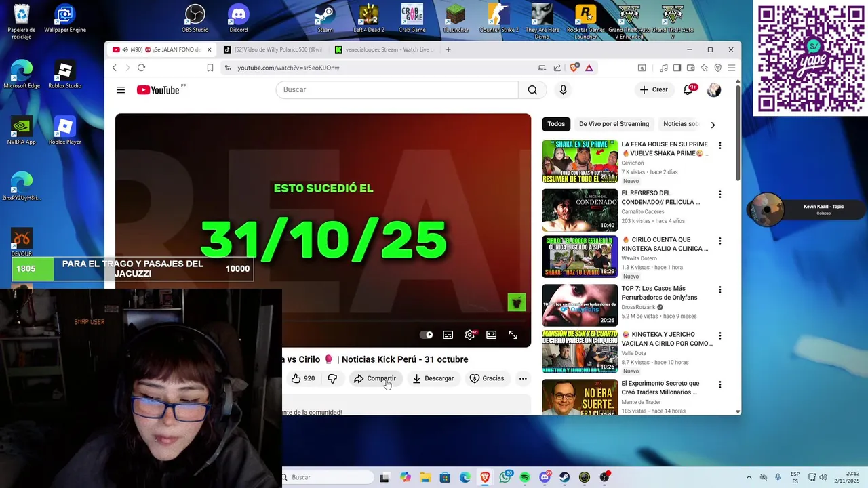Open Brave Leo AI sparkle icon

pos(704,68)
